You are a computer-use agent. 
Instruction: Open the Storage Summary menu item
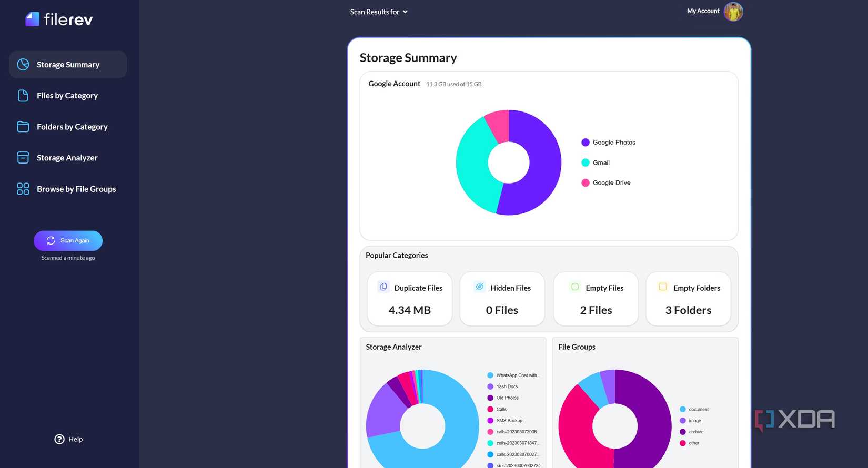point(68,65)
